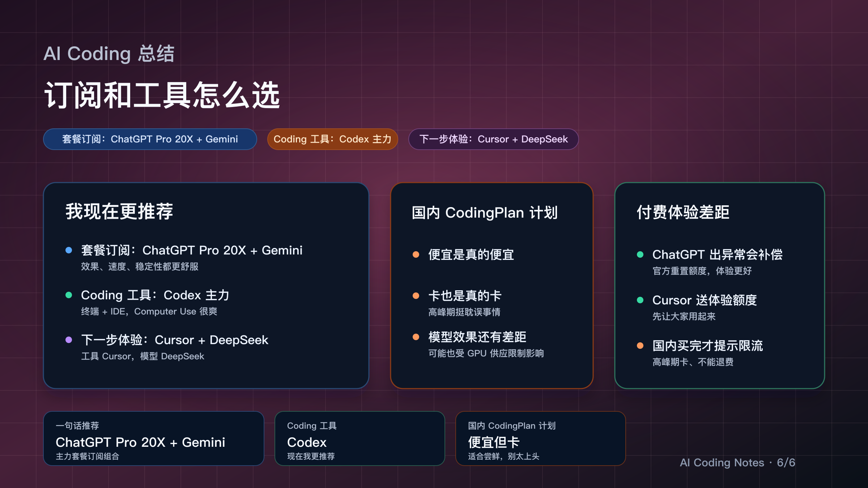The height and width of the screenshot is (488, 868).
Task: Click the green bullet dot beside Codex 主力
Action: coord(69,295)
